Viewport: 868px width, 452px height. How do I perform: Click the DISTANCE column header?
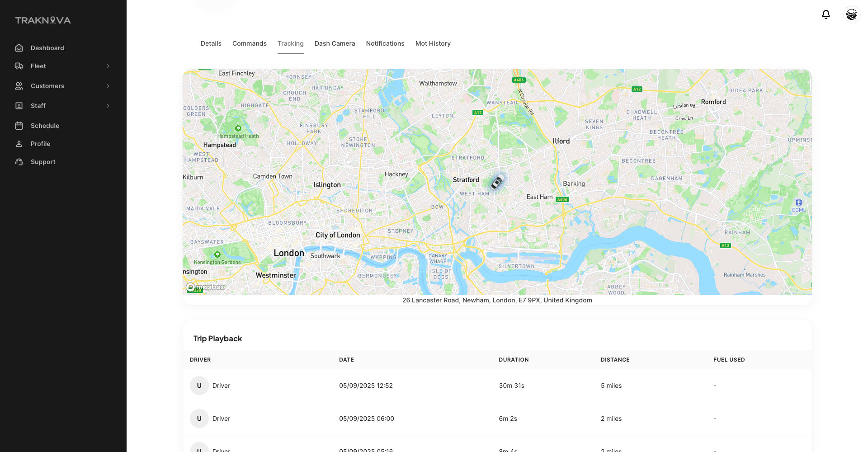click(615, 360)
